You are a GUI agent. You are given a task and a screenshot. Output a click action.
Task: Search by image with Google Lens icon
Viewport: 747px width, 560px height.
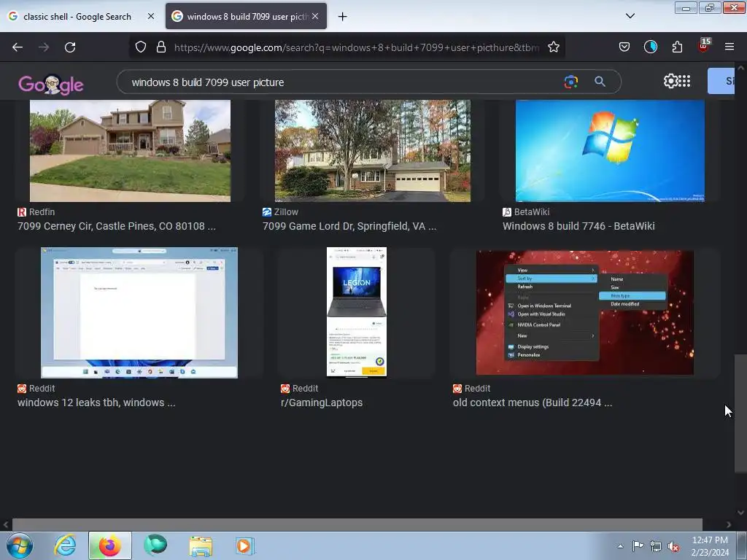[x=570, y=82]
